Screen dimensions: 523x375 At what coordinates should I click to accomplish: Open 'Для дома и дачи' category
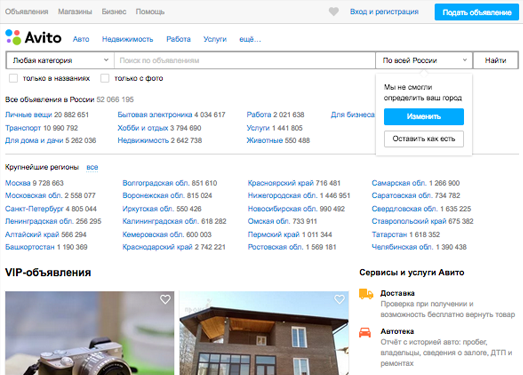pos(34,140)
